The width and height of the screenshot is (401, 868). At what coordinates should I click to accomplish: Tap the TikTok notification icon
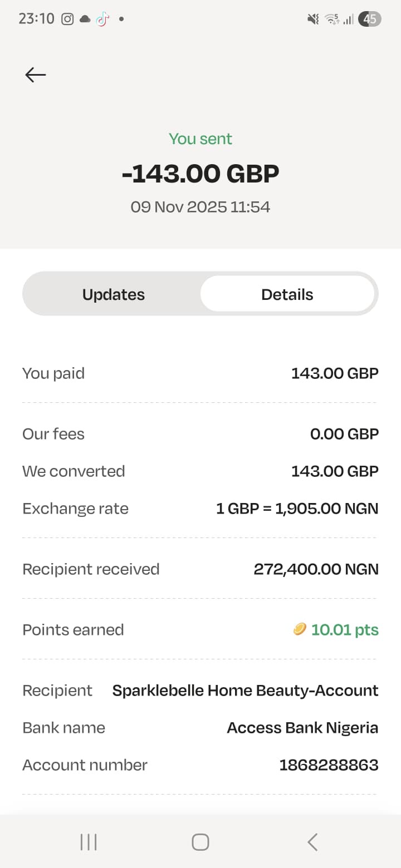[x=102, y=19]
